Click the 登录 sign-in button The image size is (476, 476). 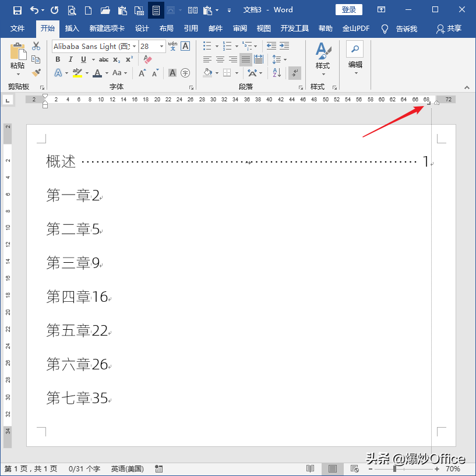349,10
